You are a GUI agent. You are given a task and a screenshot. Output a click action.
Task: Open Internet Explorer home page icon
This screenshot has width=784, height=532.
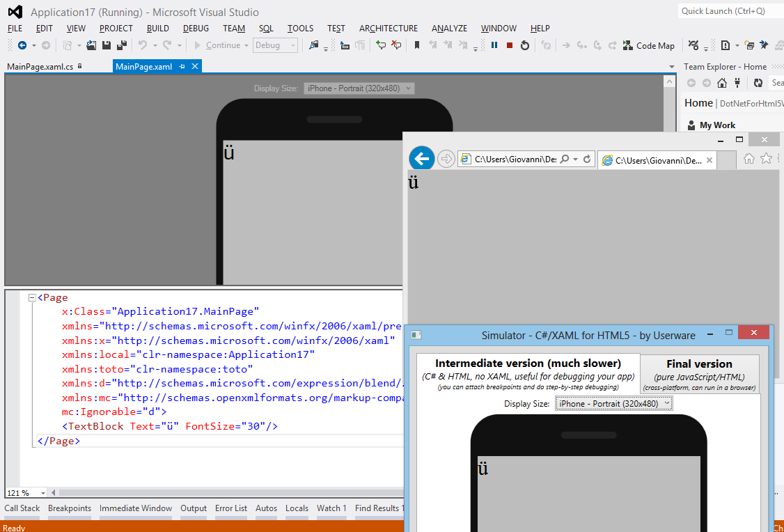(x=748, y=159)
